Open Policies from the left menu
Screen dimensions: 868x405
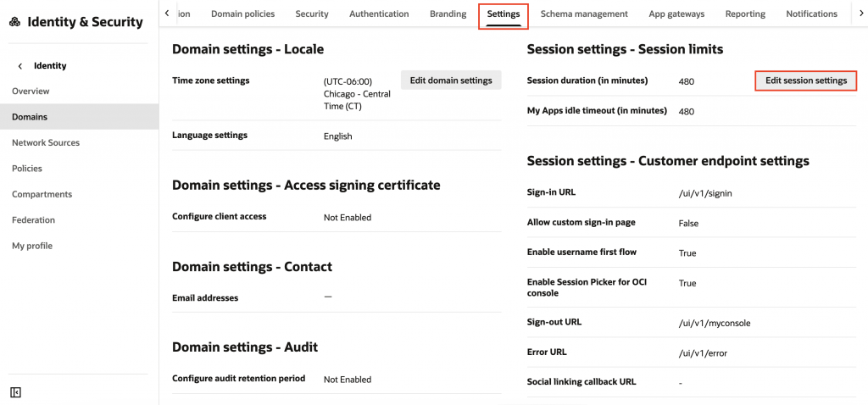[x=27, y=169]
